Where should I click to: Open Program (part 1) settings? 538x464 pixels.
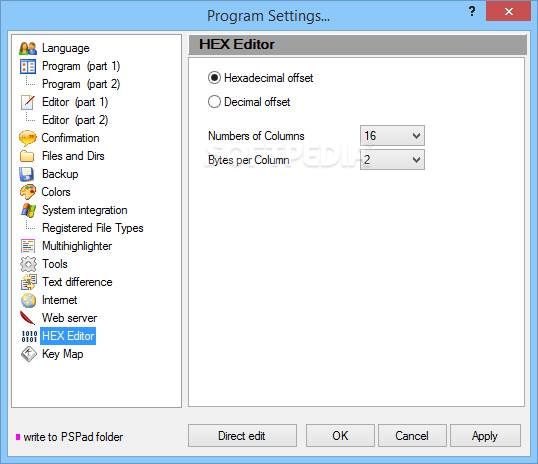[x=81, y=66]
